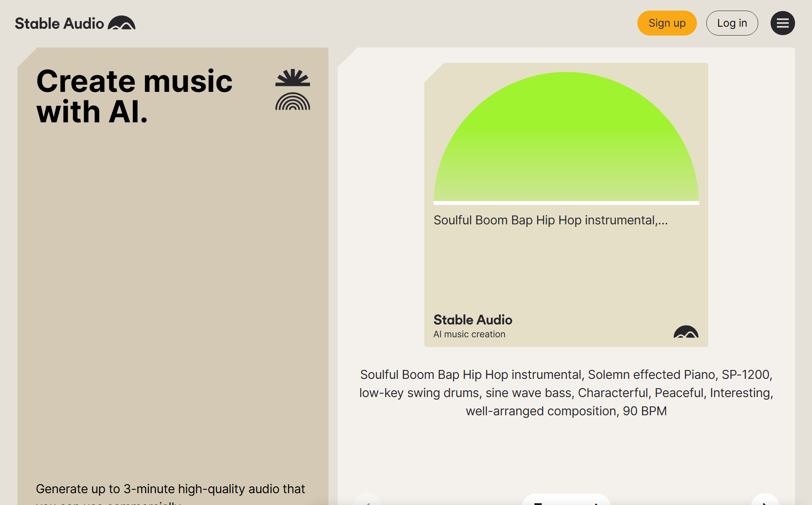Screen dimensions: 812x505
Task: Click the Stable Audio wordmark next to the logo
Action: [x=59, y=23]
